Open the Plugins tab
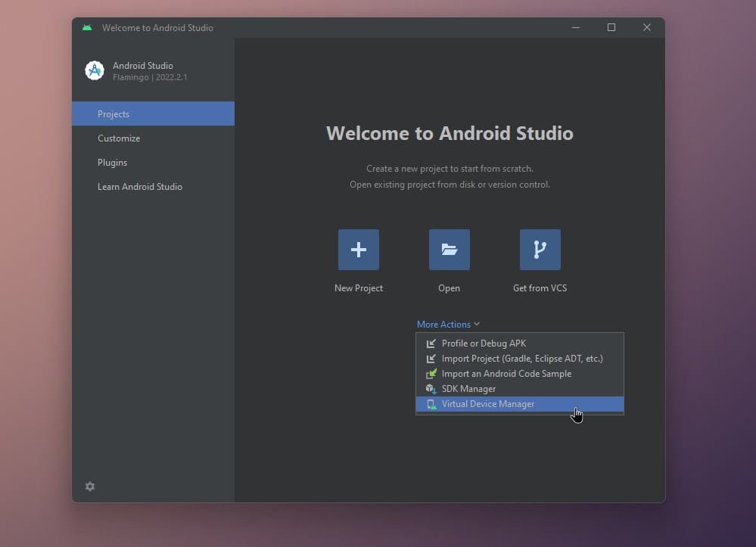Screen dimensions: 756x547 coord(154,163)
